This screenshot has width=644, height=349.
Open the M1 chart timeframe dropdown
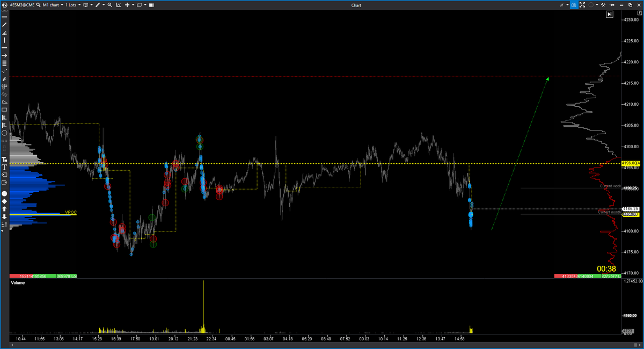click(x=53, y=5)
